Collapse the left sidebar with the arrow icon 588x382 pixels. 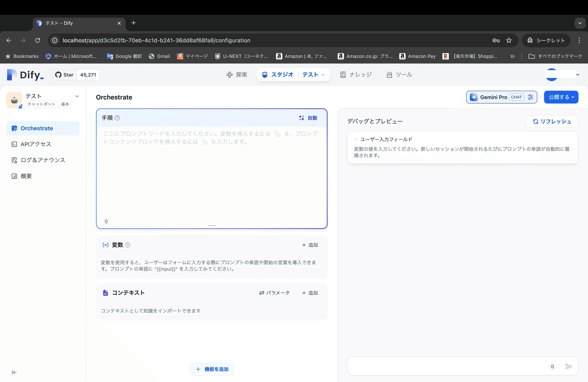point(14,372)
